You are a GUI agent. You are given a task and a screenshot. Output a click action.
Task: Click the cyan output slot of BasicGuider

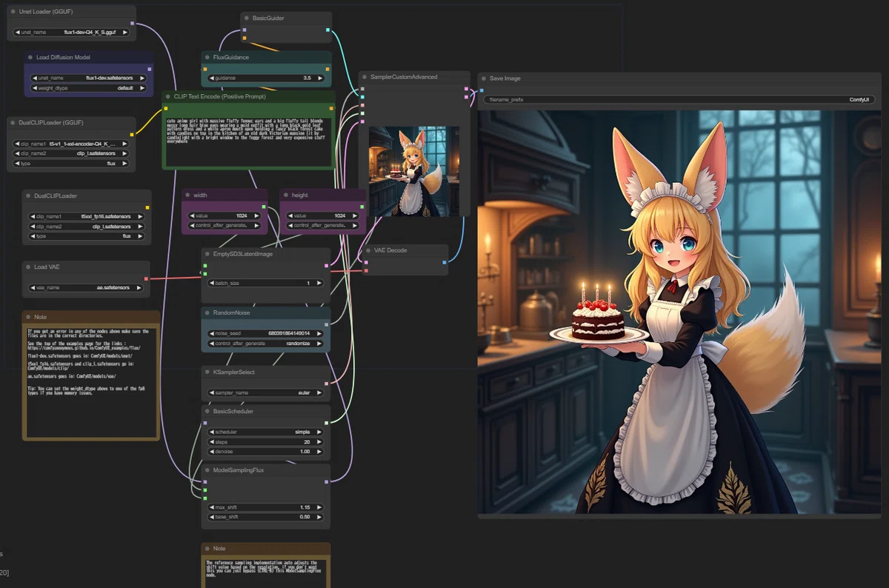pos(327,30)
